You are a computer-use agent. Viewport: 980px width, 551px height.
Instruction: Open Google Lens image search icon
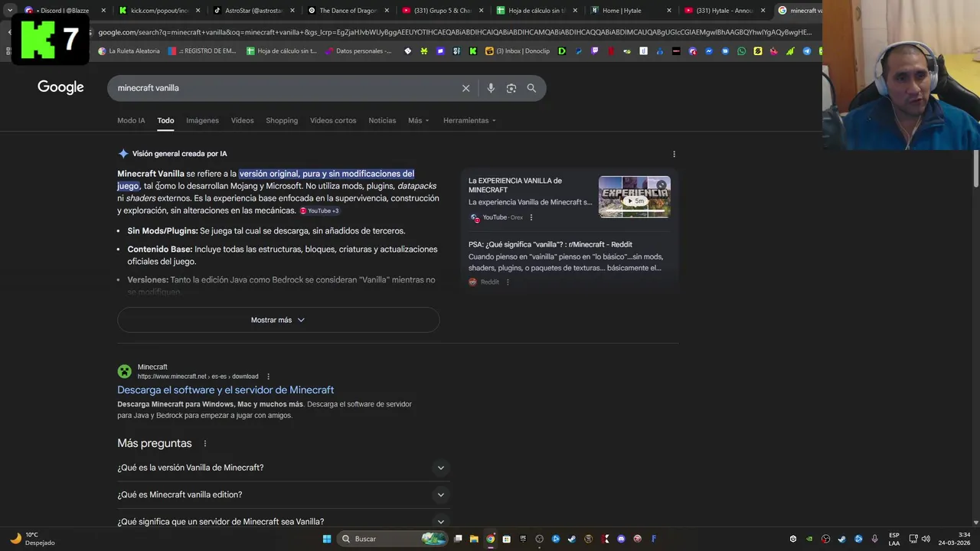[x=511, y=88]
